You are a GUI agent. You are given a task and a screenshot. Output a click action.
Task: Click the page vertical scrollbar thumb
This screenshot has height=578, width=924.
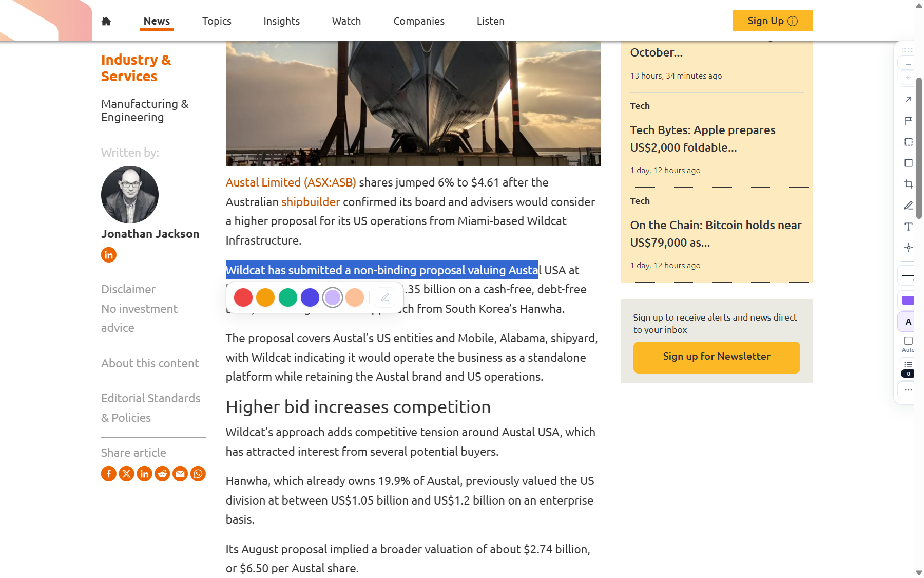tap(919, 148)
